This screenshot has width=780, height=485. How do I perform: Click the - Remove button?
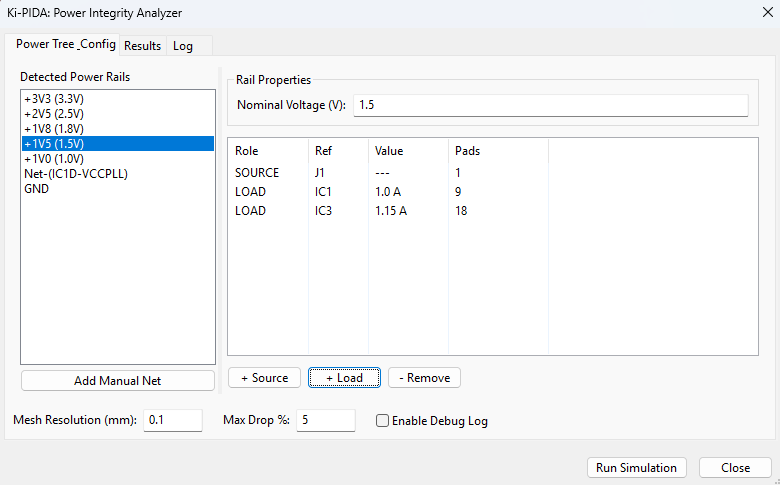pyautogui.click(x=424, y=378)
